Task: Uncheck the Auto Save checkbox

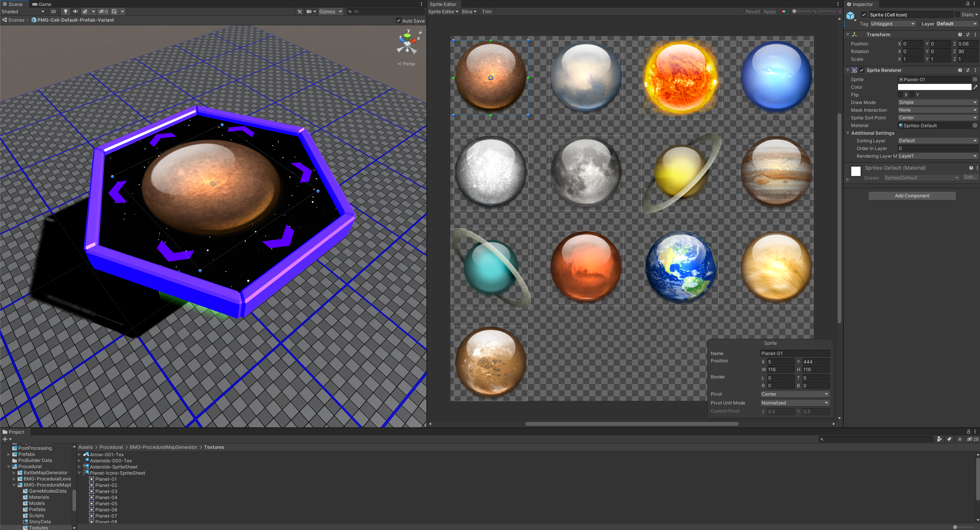Action: [x=398, y=21]
